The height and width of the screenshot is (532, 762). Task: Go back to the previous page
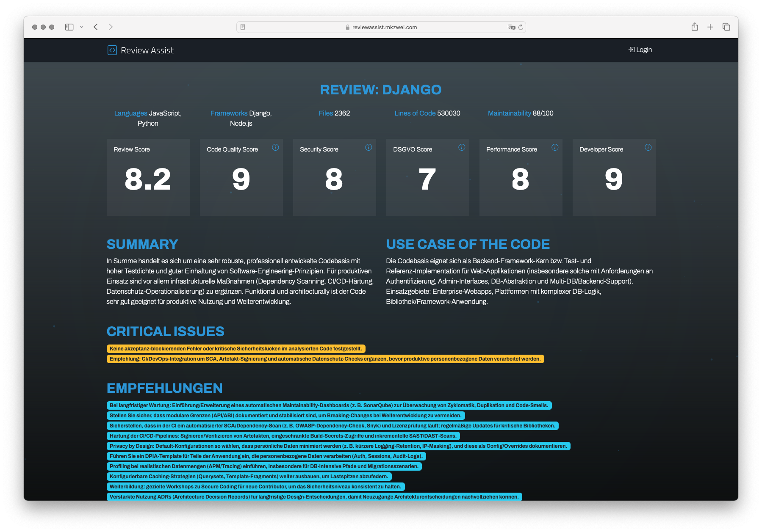tap(96, 27)
